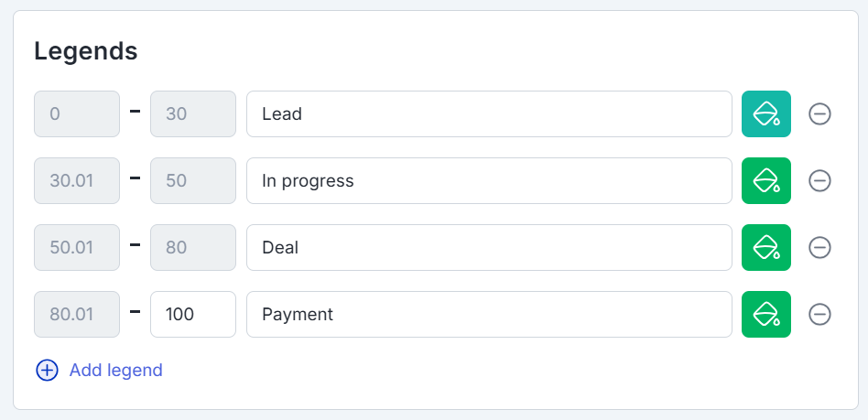The height and width of the screenshot is (420, 868).
Task: Change fill color of Payment legend
Action: pyautogui.click(x=765, y=315)
